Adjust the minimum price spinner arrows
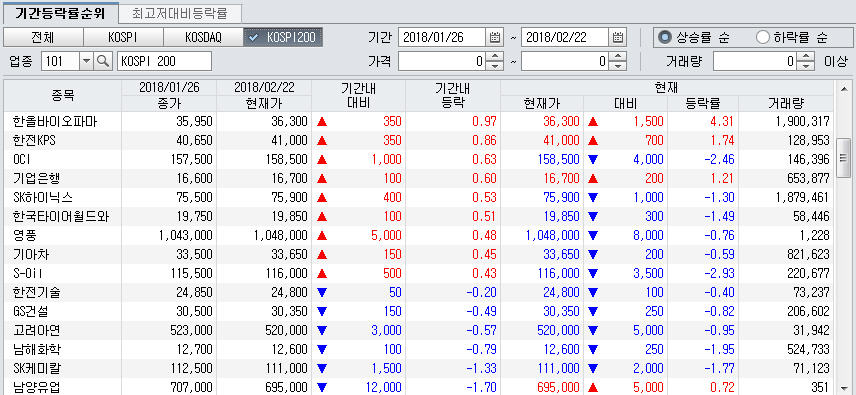Screen dimensions: 856x395 point(495,61)
